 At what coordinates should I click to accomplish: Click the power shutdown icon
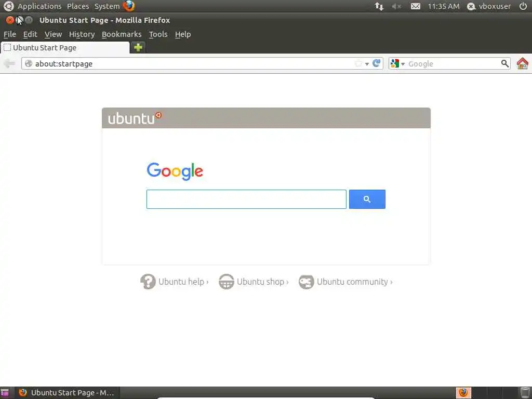(523, 6)
